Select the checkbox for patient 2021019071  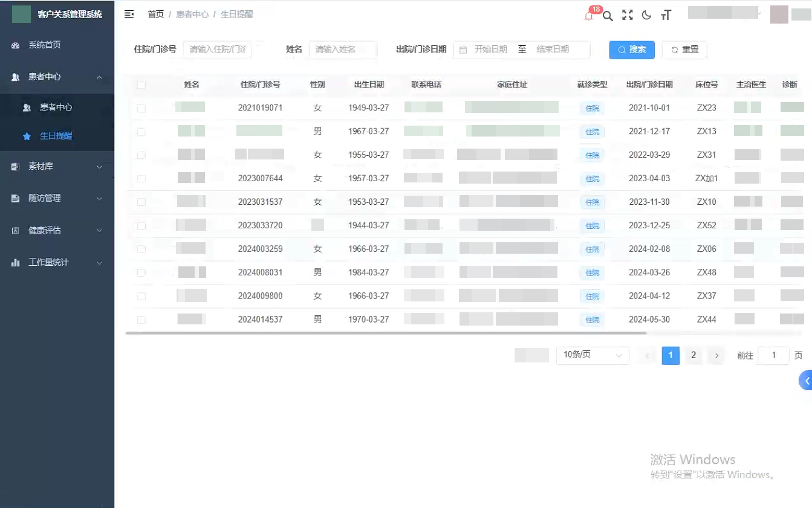(x=141, y=108)
